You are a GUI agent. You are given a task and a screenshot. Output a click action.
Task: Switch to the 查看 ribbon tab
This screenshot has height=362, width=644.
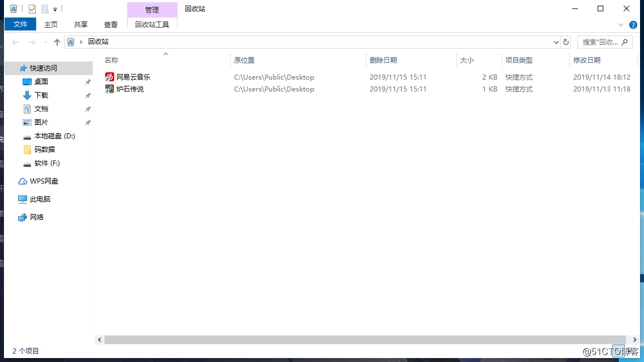111,25
